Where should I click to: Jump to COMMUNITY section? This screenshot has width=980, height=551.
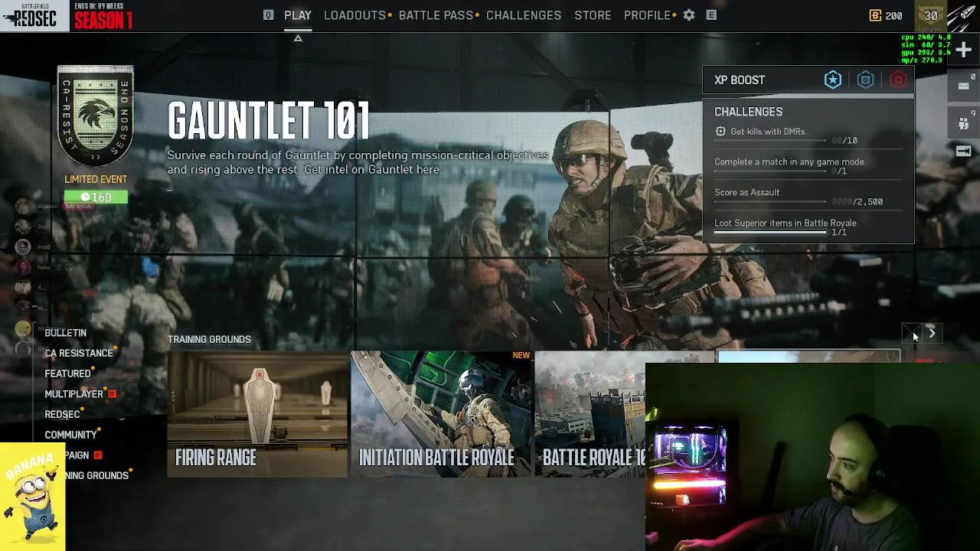pos(70,435)
